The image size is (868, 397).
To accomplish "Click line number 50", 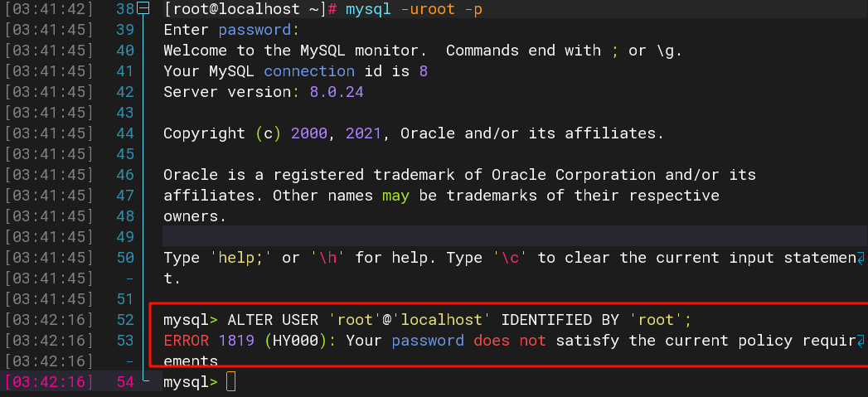I will pos(126,258).
